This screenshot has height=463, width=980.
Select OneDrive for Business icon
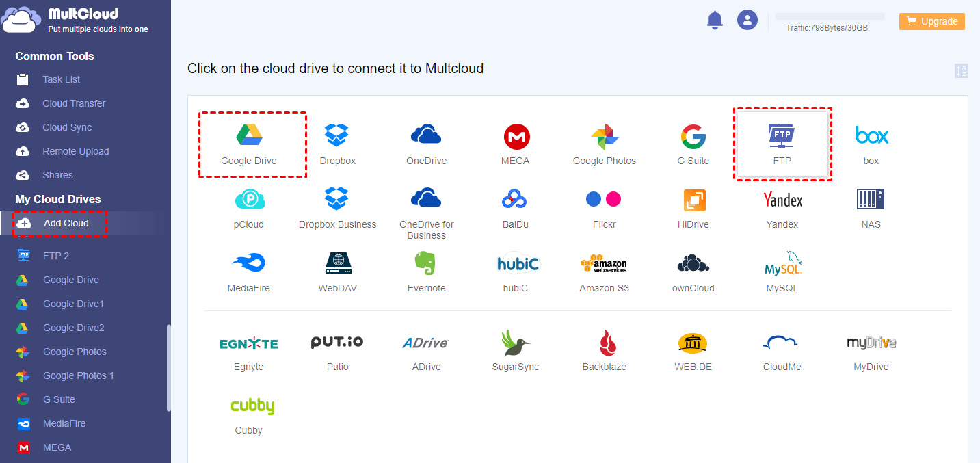(426, 198)
